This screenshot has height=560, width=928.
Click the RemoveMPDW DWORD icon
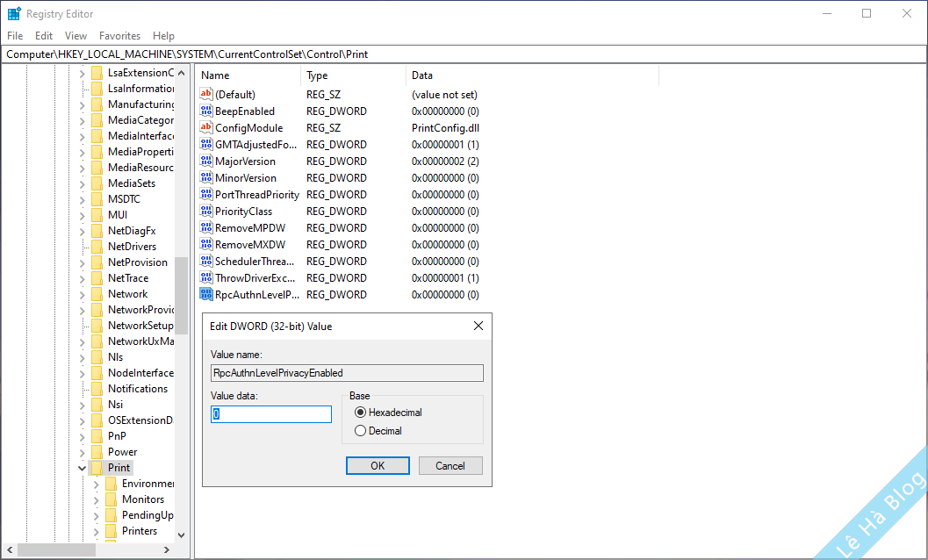[206, 228]
